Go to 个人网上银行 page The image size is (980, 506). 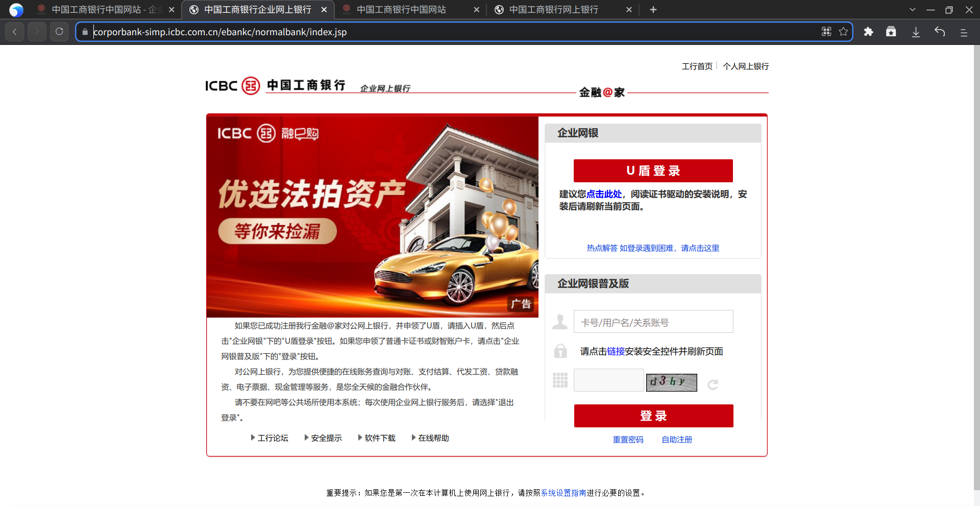[x=746, y=66]
